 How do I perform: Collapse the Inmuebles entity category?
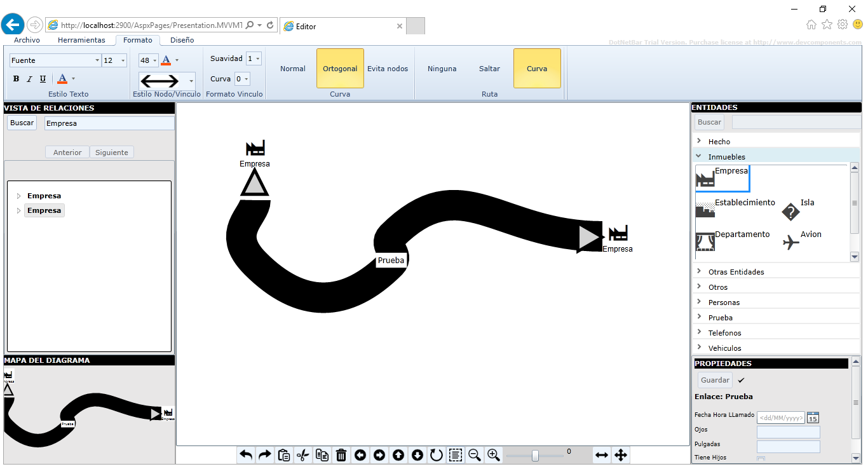[699, 156]
